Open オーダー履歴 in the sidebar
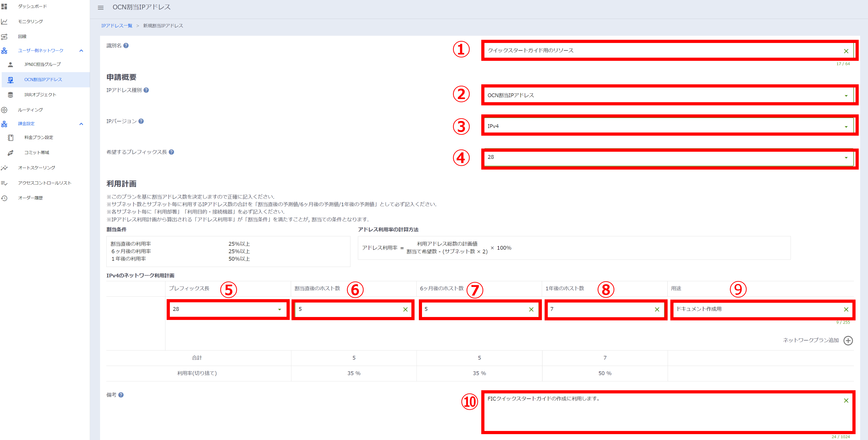The image size is (868, 440). point(30,198)
